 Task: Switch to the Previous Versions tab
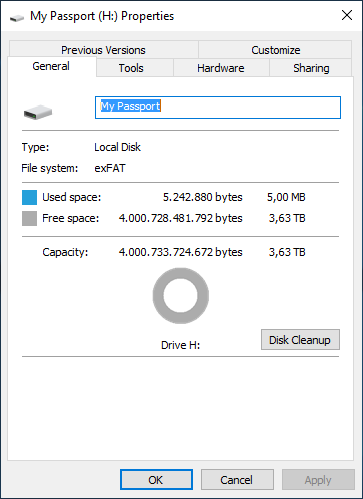point(103,50)
